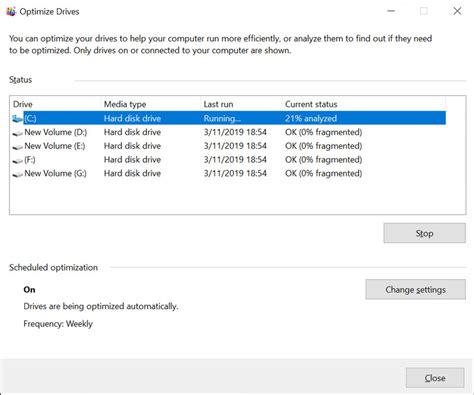Screen dimensions: 474x395
Task: Click OK (0% fragmented) status for G:
Action: (323, 173)
